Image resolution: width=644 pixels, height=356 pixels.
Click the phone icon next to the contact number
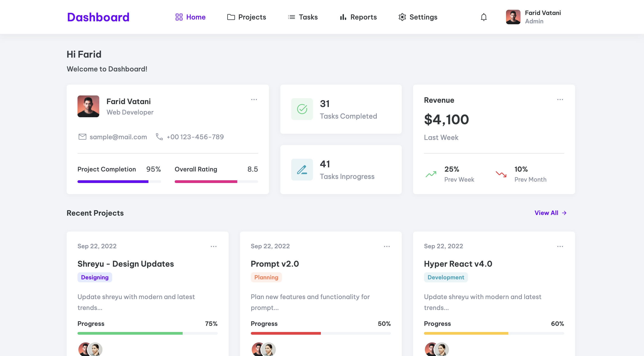coord(159,137)
